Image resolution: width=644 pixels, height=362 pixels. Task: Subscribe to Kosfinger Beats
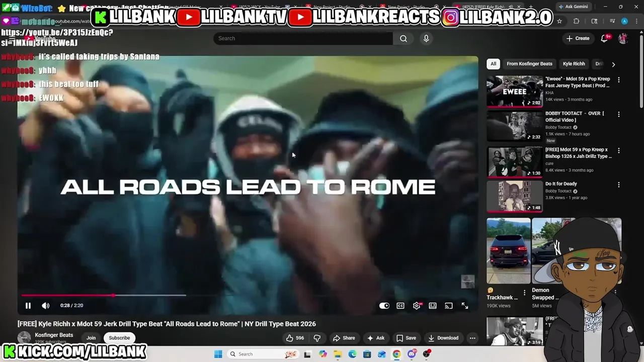[119, 338]
